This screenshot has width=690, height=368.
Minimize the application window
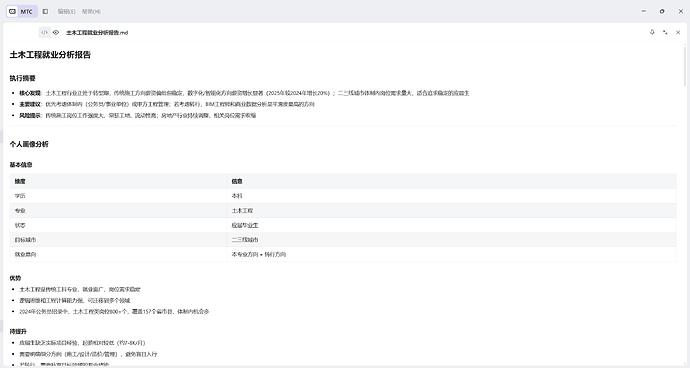(x=644, y=11)
